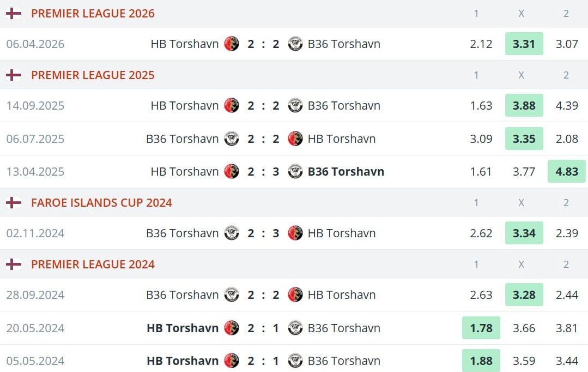
Task: Open Premier League 2024 competition link
Action: point(93,265)
